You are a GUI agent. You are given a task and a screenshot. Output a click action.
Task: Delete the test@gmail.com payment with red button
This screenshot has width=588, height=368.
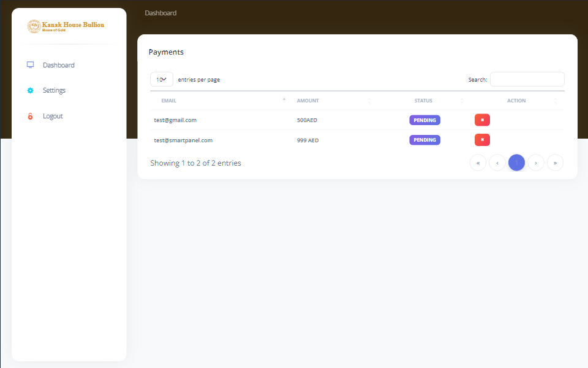pos(482,120)
